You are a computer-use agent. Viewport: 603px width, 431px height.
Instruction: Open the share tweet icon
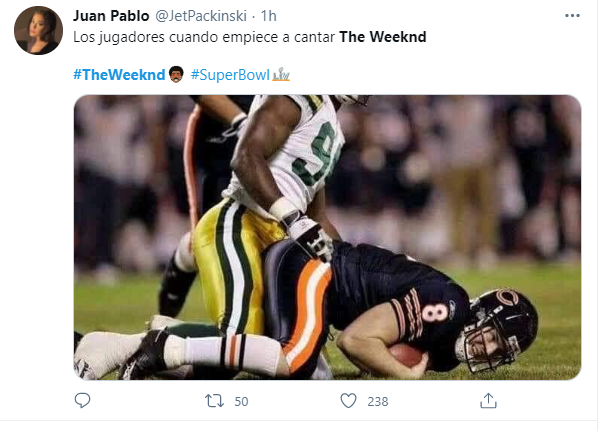point(488,400)
